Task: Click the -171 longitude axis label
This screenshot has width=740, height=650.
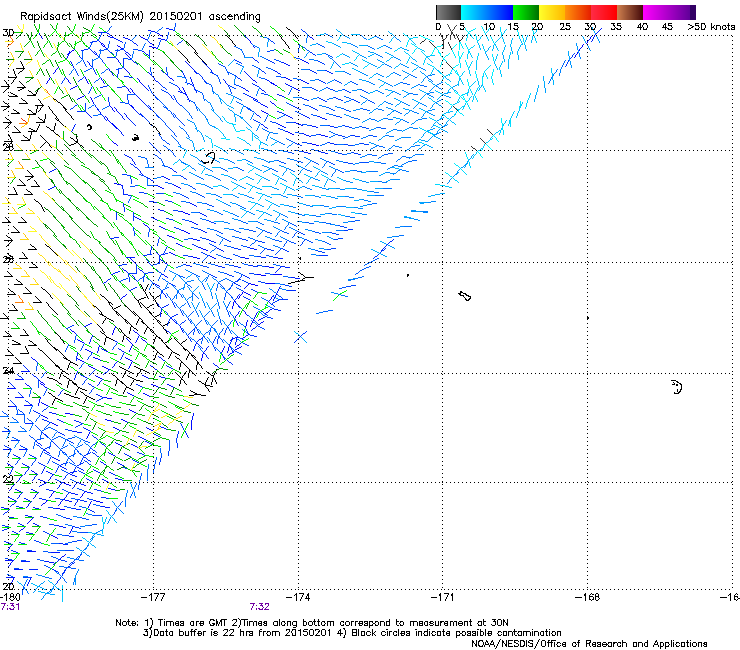Action: tap(443, 598)
